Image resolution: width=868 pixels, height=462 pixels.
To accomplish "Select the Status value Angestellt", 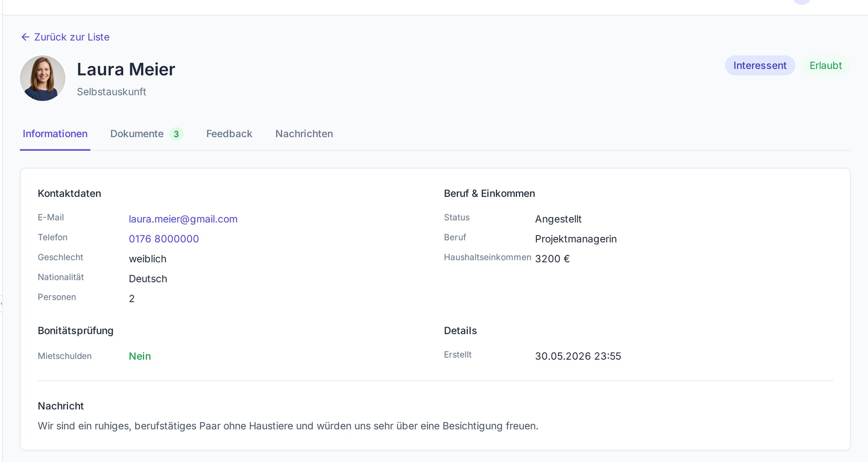I will (558, 219).
